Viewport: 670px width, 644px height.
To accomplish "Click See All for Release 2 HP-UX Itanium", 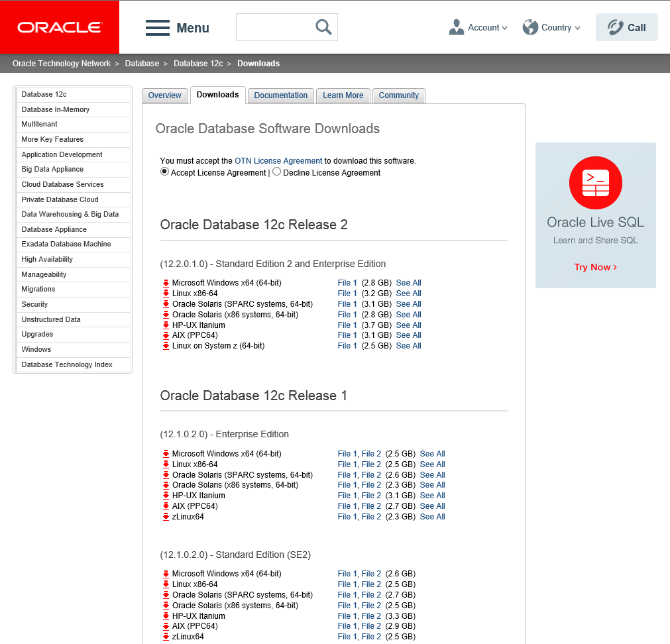I will point(408,325).
